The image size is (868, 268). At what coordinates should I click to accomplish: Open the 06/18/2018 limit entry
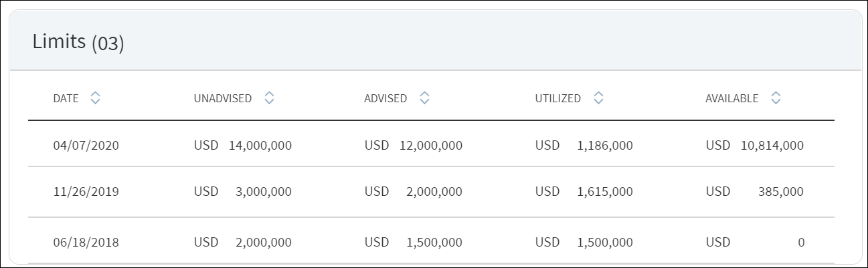point(431,241)
